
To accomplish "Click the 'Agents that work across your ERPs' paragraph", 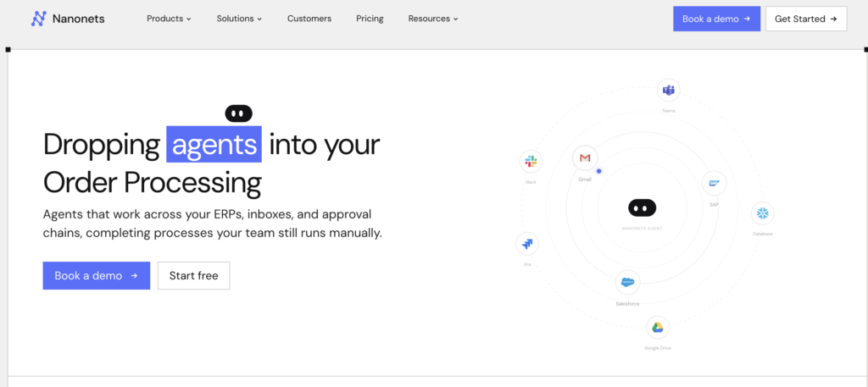I will click(x=213, y=224).
